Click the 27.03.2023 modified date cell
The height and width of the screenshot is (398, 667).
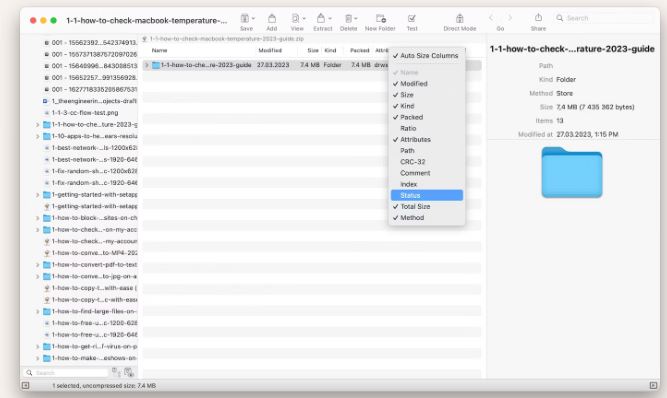[x=273, y=65]
